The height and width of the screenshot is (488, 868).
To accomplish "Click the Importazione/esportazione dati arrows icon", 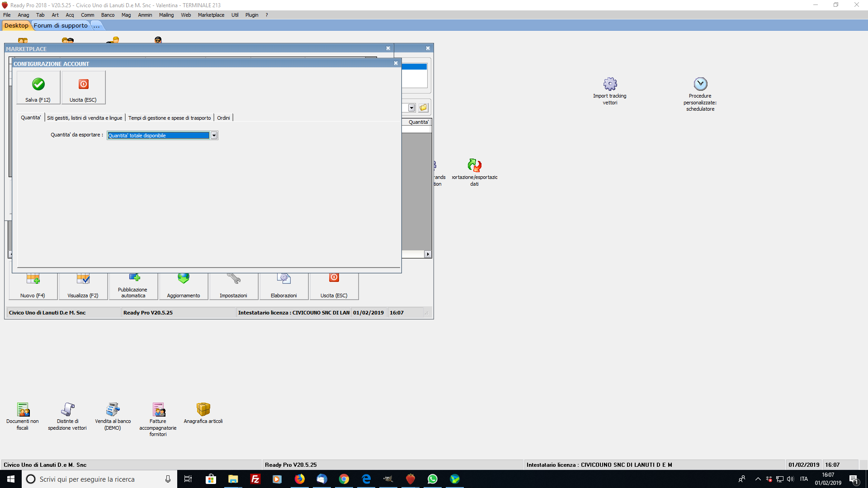I will [x=474, y=165].
